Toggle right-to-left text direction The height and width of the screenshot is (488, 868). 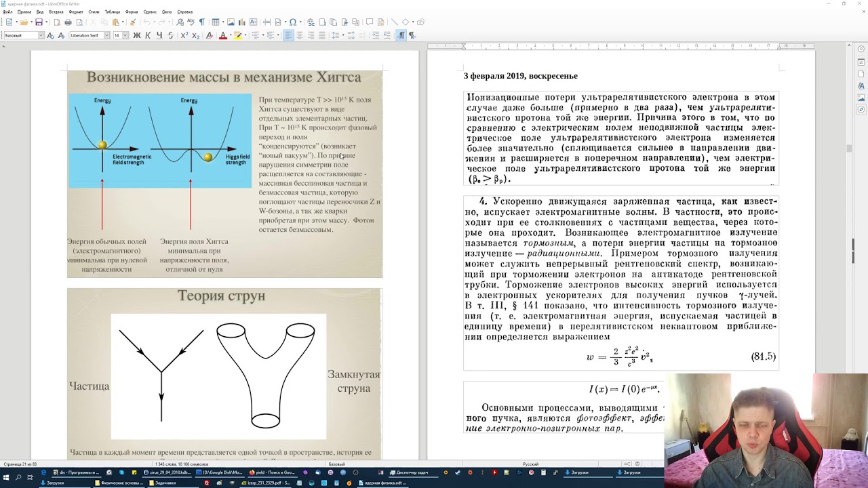click(412, 35)
